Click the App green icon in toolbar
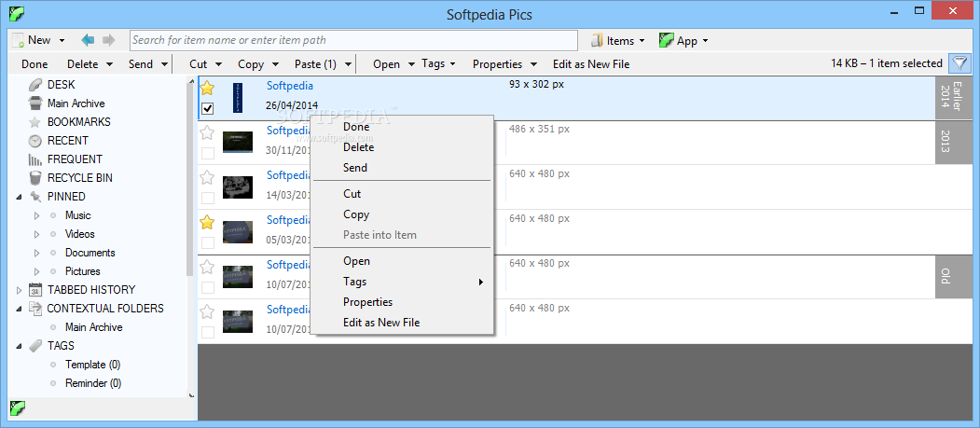The image size is (980, 428). coord(666,41)
